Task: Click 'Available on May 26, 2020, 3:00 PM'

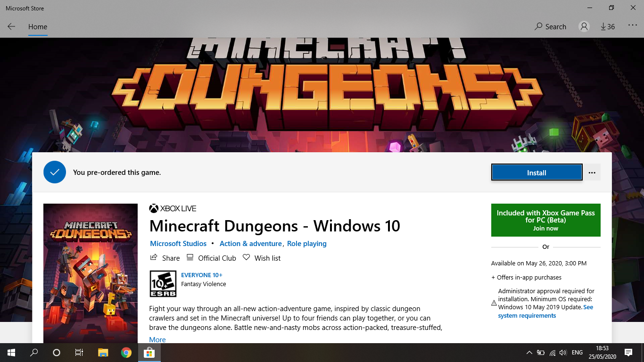Action: click(539, 263)
